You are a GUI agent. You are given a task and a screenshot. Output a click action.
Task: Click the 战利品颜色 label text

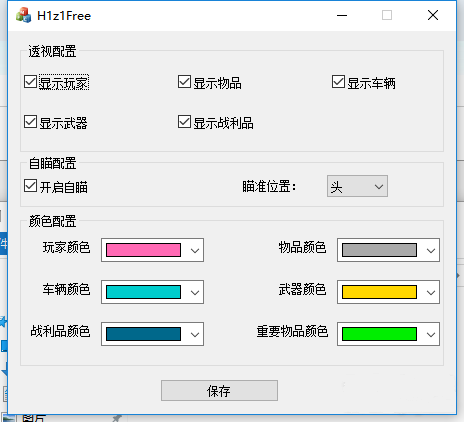point(60,332)
